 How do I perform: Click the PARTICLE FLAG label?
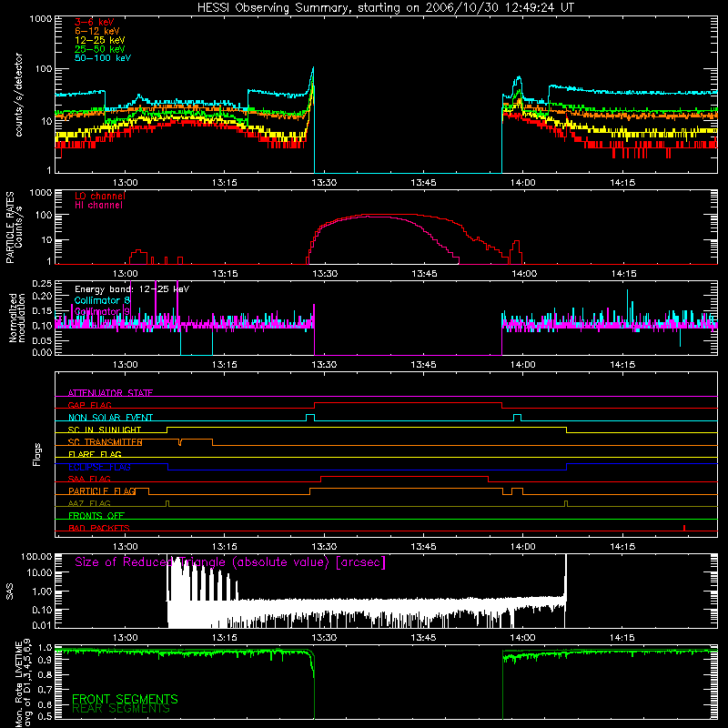102,491
